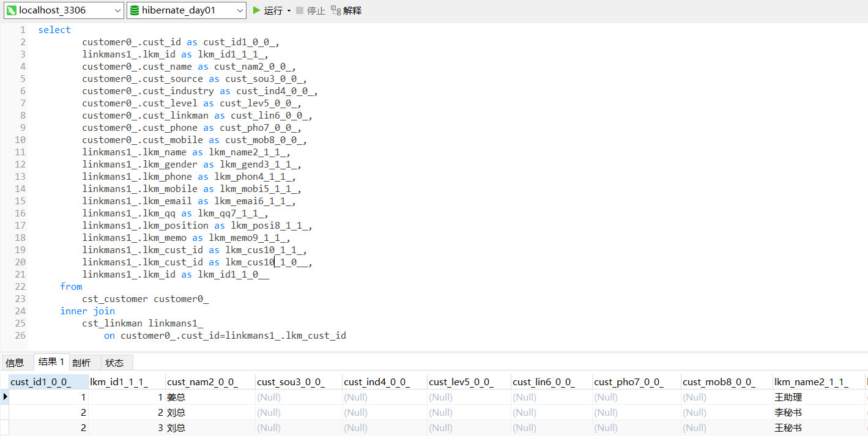This screenshot has height=439, width=868.
Task: Click the cell containing 王助理
Action: (818, 397)
